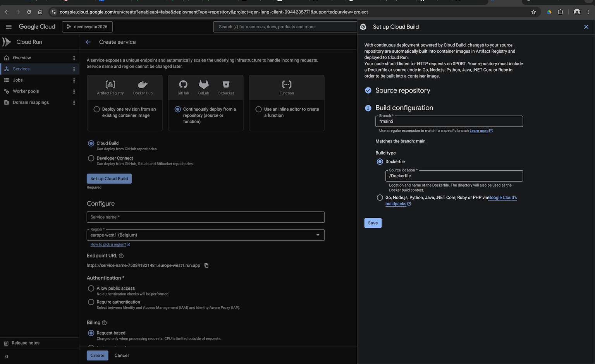
Task: Open Domain mappings in the sidebar
Action: click(x=31, y=102)
